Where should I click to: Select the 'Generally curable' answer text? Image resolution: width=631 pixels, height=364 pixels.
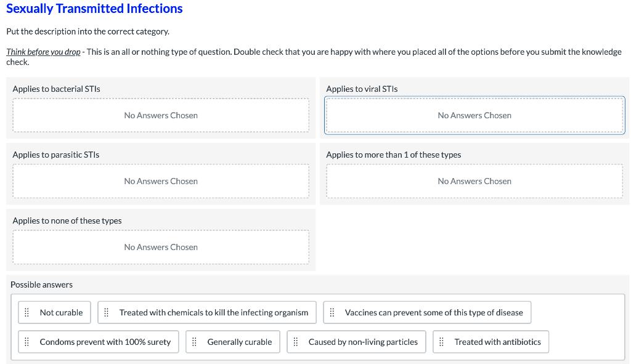pos(239,342)
